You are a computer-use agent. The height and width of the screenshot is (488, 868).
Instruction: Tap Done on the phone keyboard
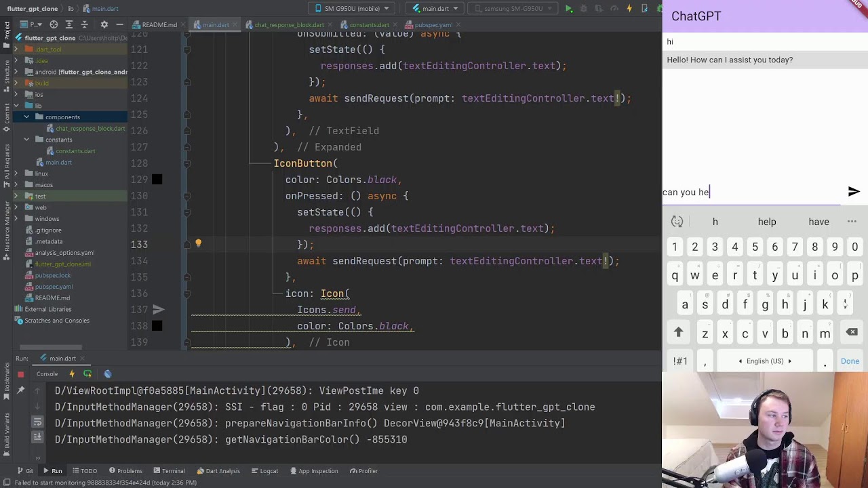pos(850,361)
